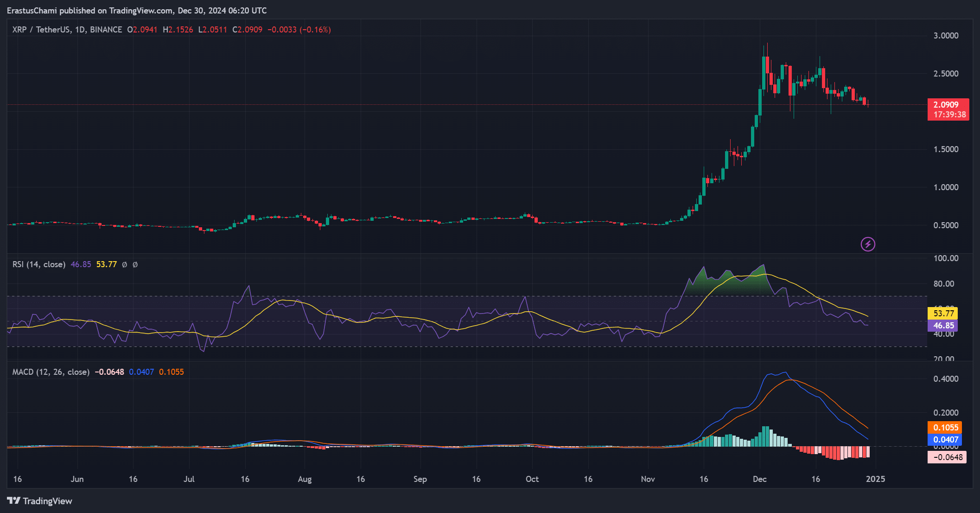Click the Jun label on time axis
The image size is (980, 513).
(x=77, y=479)
